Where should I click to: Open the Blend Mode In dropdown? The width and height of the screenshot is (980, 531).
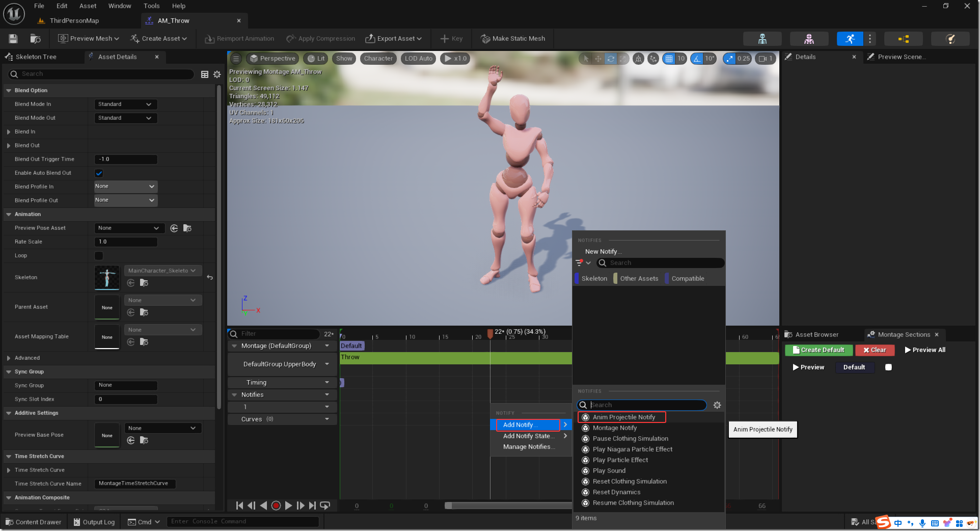pos(126,104)
